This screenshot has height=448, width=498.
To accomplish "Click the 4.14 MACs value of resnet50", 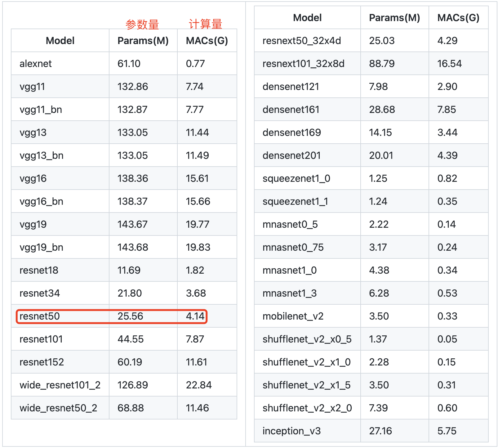I will pos(195,316).
